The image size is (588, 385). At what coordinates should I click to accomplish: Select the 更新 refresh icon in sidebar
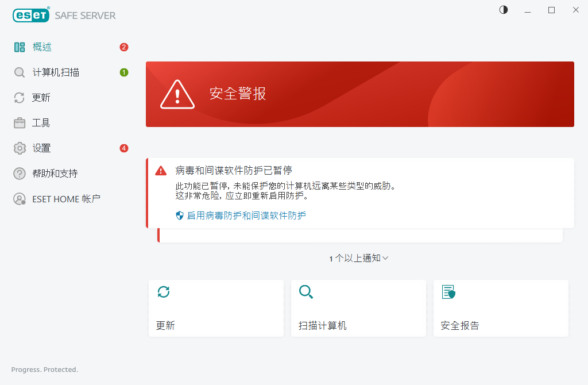coord(18,97)
